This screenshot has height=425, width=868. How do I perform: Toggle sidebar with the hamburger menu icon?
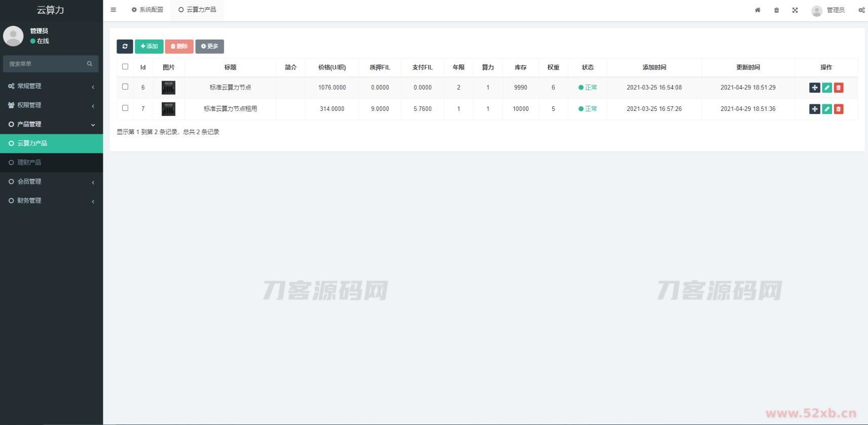click(114, 10)
